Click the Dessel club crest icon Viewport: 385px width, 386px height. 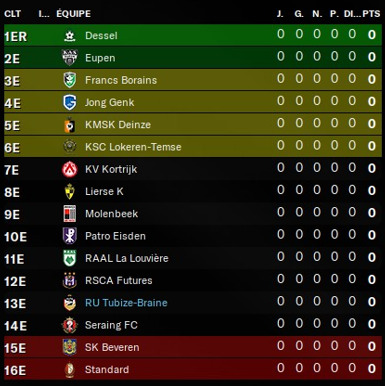tap(70, 36)
